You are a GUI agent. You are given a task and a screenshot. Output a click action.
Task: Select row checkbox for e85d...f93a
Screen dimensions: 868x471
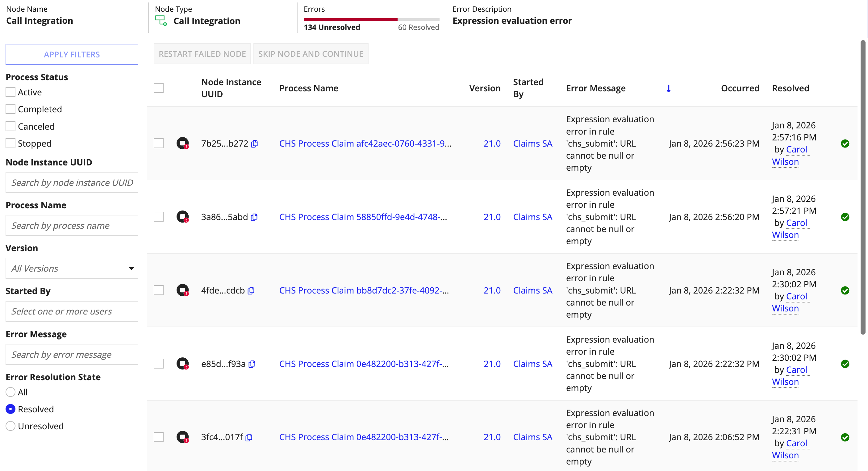159,364
